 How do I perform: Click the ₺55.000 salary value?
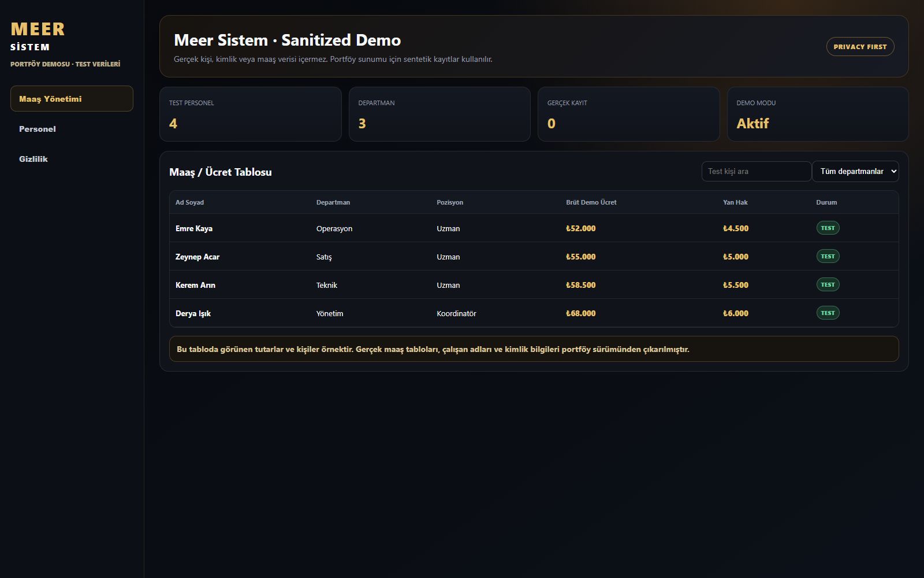[x=581, y=257]
